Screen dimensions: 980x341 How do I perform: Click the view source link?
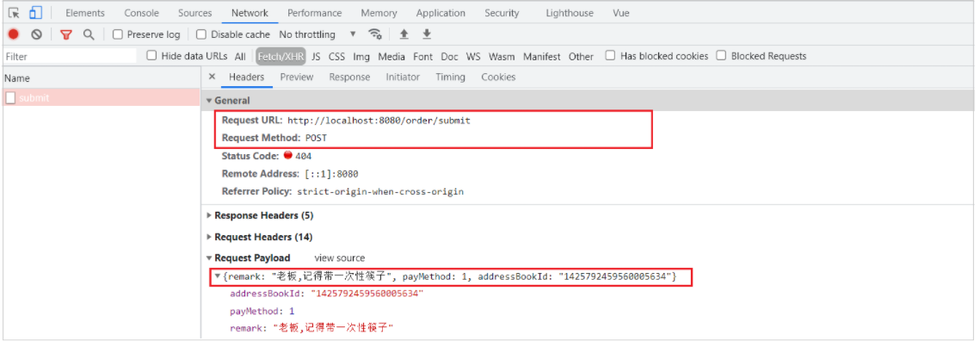tap(339, 257)
